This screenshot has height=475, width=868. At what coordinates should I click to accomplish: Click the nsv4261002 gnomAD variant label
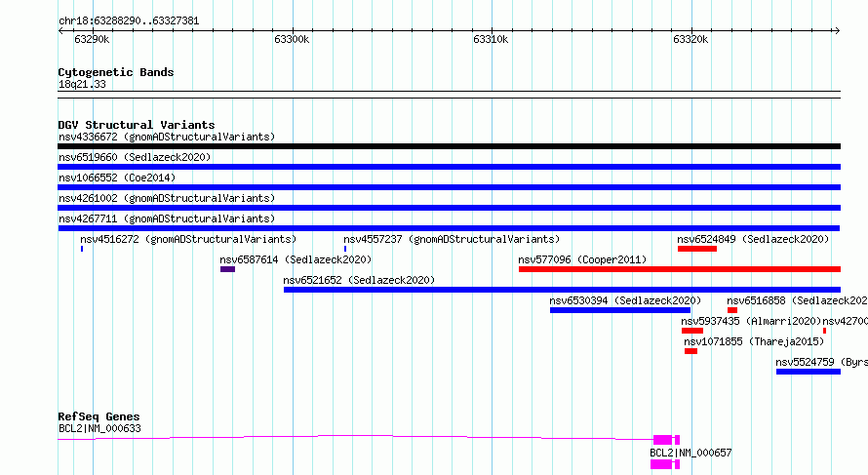pyautogui.click(x=167, y=198)
